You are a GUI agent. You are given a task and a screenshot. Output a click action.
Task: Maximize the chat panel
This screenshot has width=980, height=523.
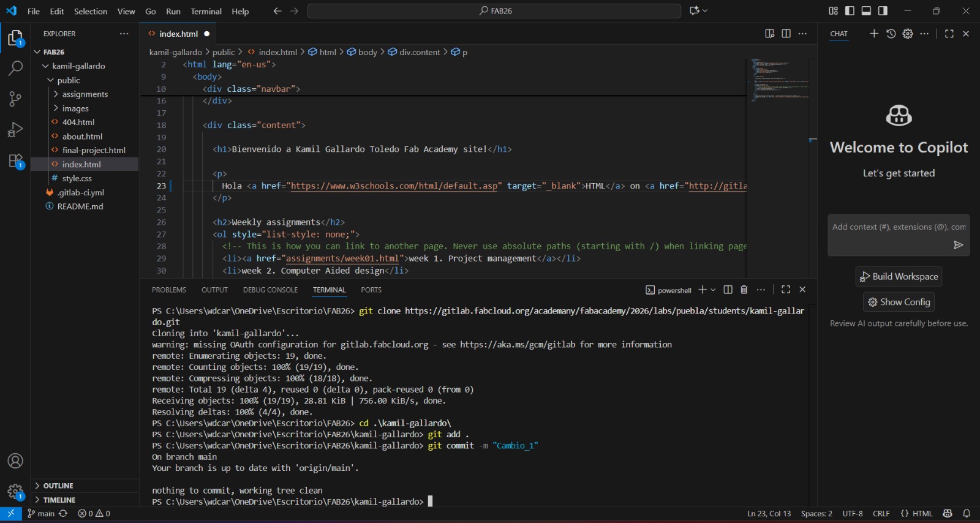(949, 34)
